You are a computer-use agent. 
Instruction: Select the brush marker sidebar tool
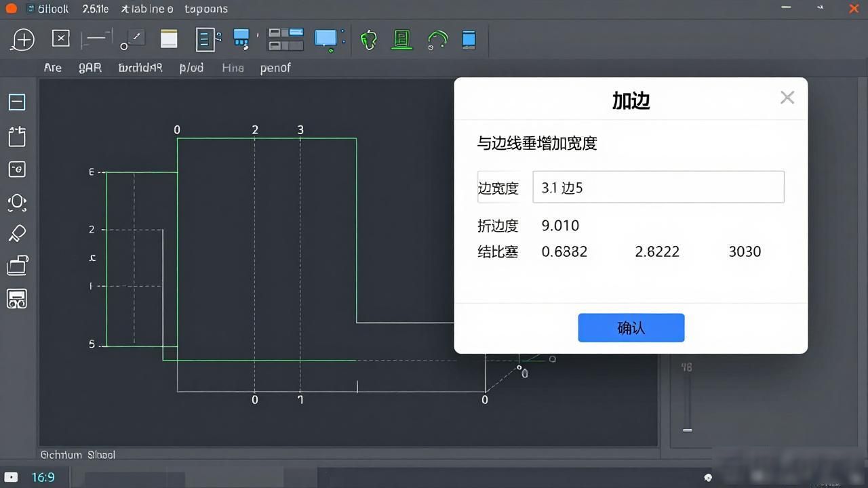[x=17, y=234]
